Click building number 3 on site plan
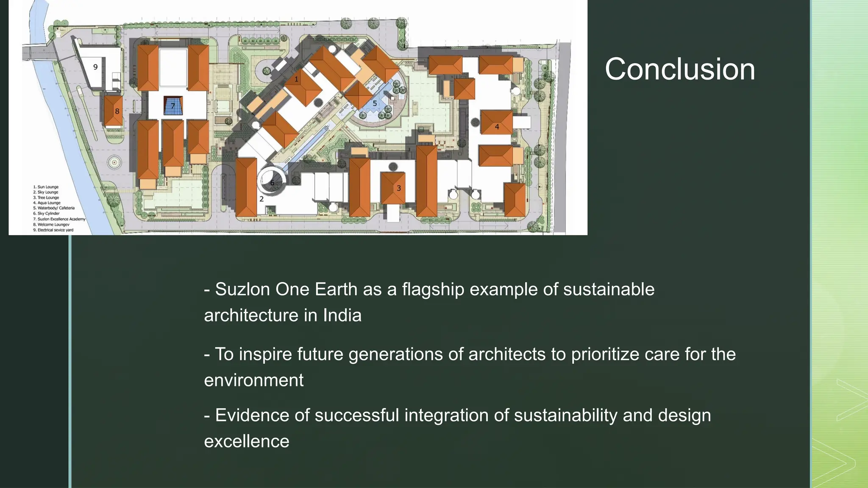Screen dimensions: 868x488 tap(398, 188)
